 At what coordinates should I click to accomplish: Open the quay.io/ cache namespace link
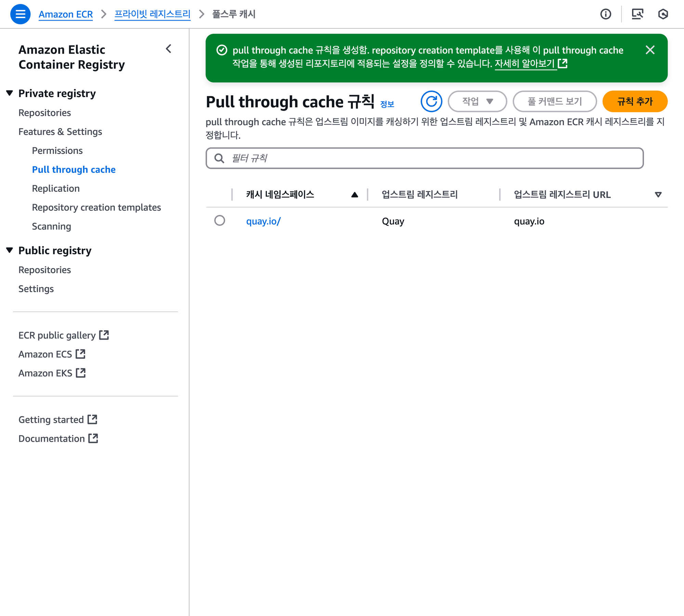click(263, 221)
